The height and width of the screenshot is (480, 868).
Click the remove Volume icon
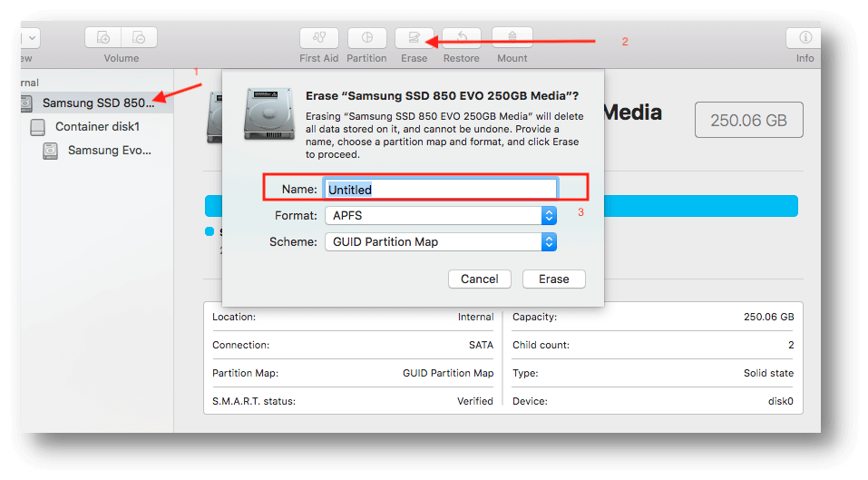pyautogui.click(x=139, y=37)
